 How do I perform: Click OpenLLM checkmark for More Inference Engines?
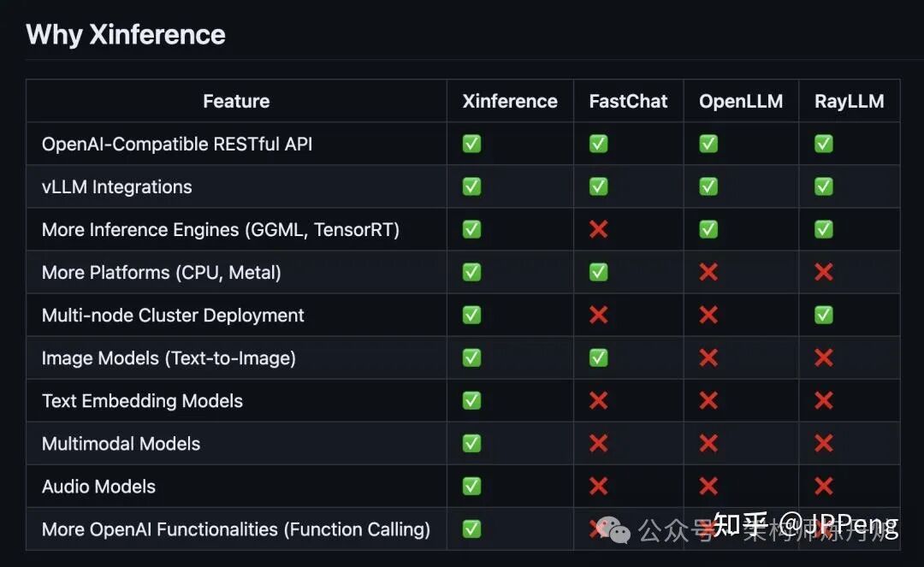coord(708,229)
